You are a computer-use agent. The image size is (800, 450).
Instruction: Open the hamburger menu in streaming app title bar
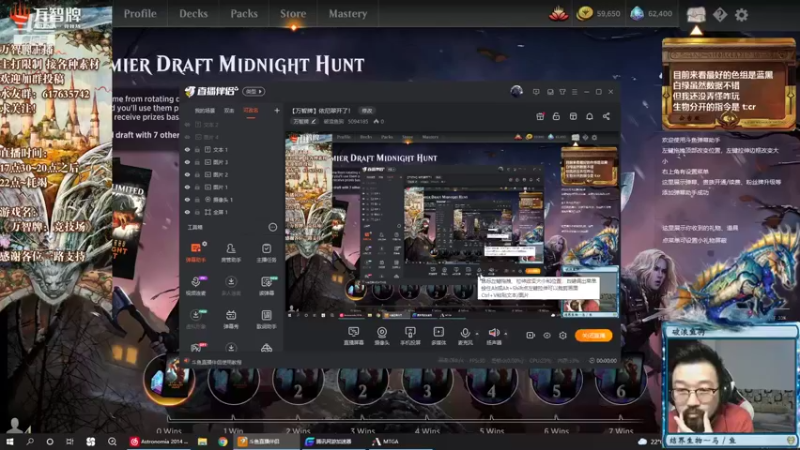574,92
